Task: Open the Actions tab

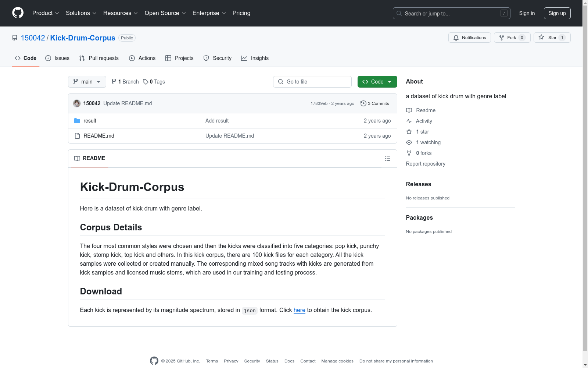Action: (142, 58)
